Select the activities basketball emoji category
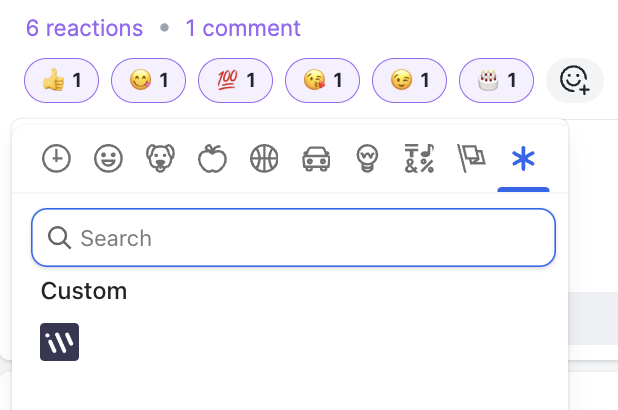The image size is (618, 410). point(264,158)
